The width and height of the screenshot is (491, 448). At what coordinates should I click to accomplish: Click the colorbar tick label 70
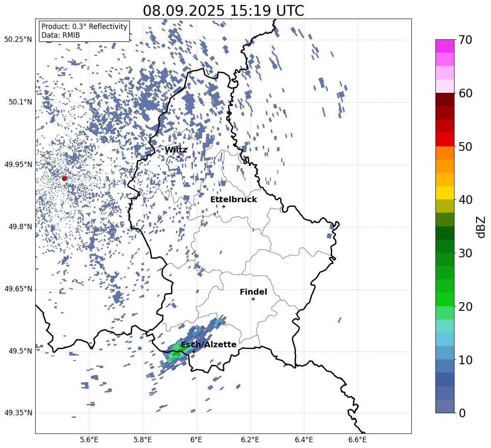pos(466,40)
